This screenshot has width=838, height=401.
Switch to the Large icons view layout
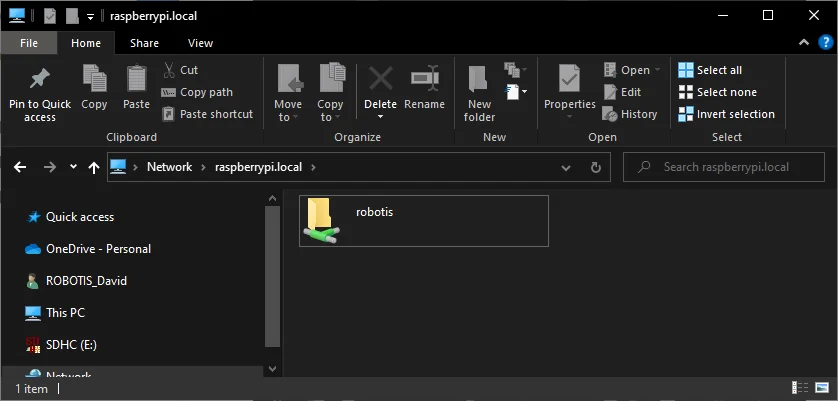[822, 388]
